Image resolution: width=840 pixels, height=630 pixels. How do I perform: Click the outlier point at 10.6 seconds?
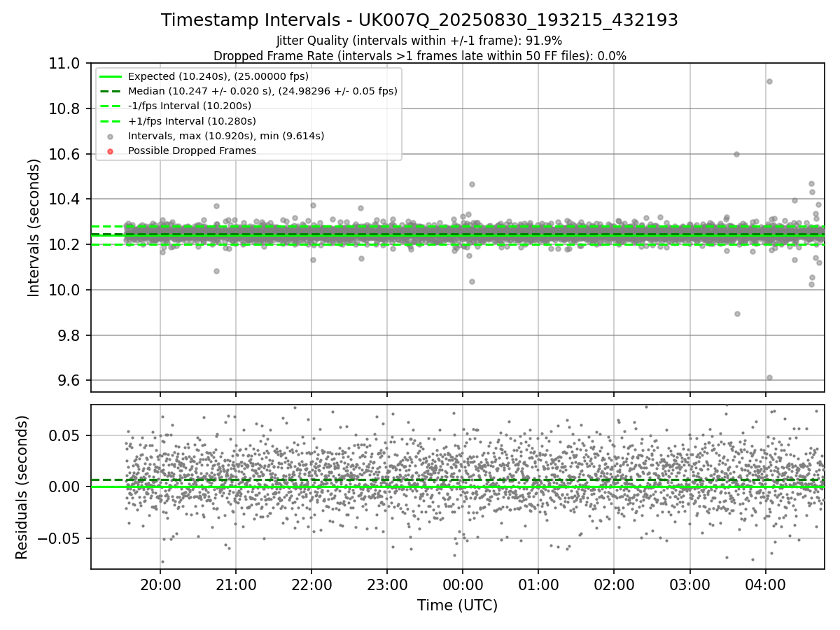736,154
